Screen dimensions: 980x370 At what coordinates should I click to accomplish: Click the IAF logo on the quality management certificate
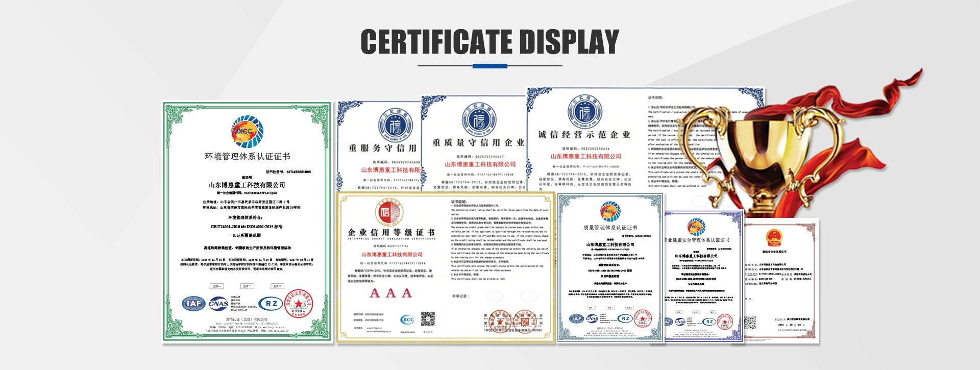click(576, 318)
